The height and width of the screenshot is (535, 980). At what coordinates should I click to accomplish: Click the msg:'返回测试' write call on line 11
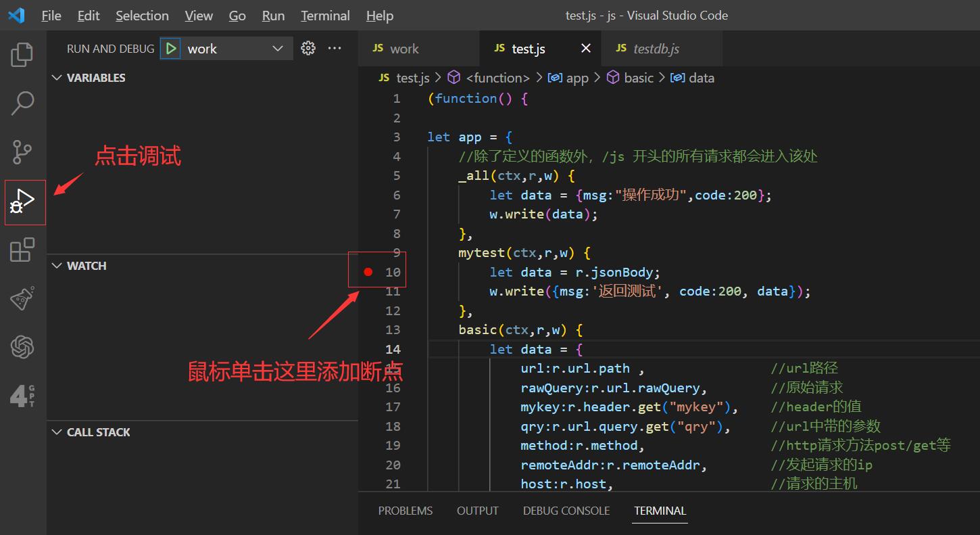[x=650, y=291]
